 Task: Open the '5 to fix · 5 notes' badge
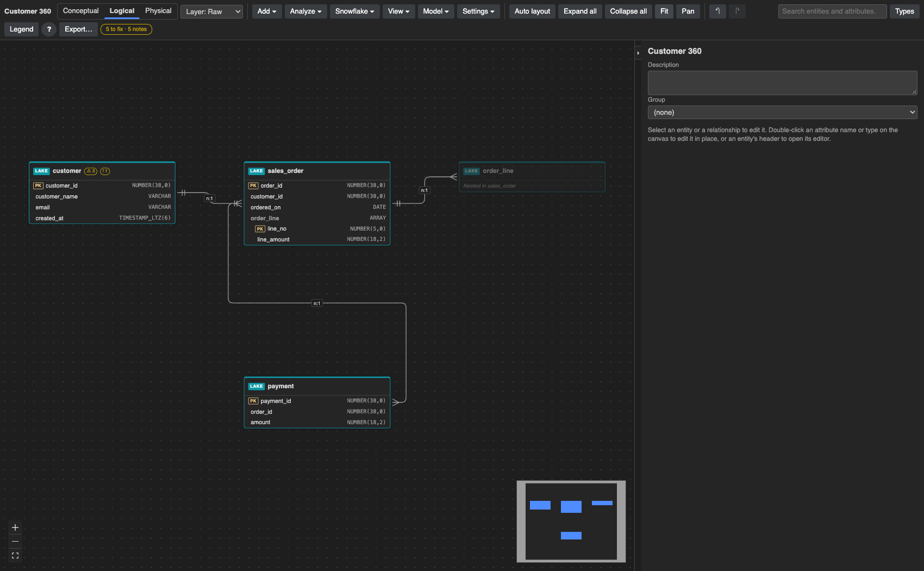point(126,29)
